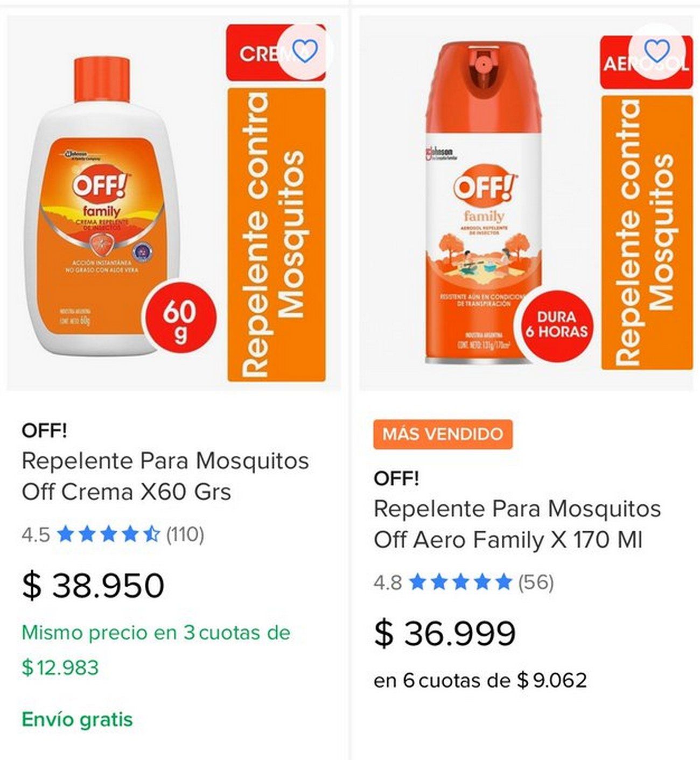Screen dimensions: 700x760
Task: Click the 4.5 star rating of Crema
Action: 108,535
